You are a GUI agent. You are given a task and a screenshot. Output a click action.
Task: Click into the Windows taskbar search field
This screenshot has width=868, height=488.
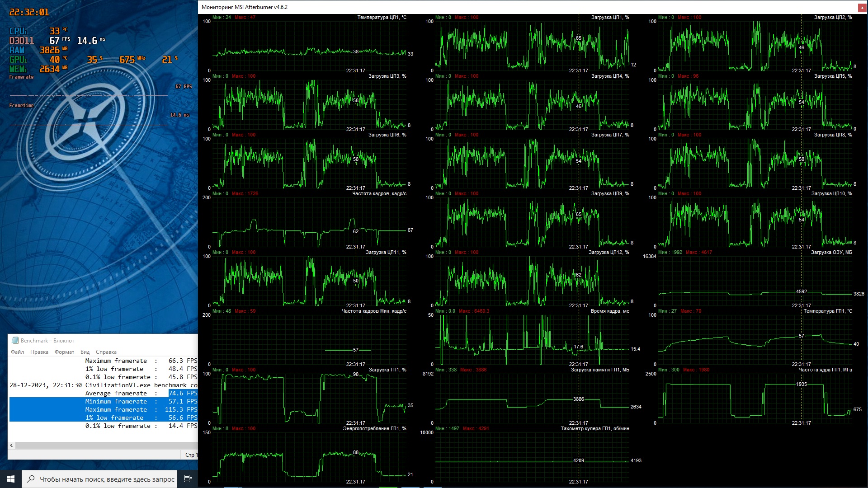107,479
